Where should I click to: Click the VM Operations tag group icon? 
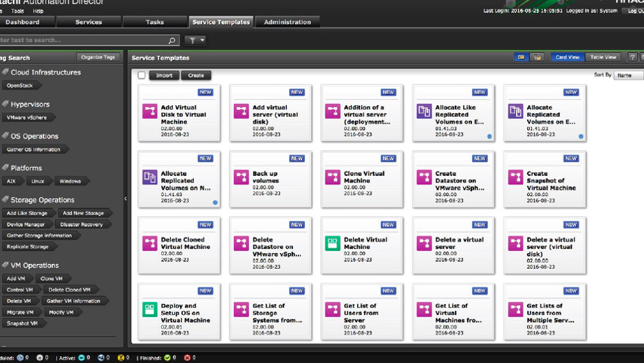pyautogui.click(x=6, y=265)
